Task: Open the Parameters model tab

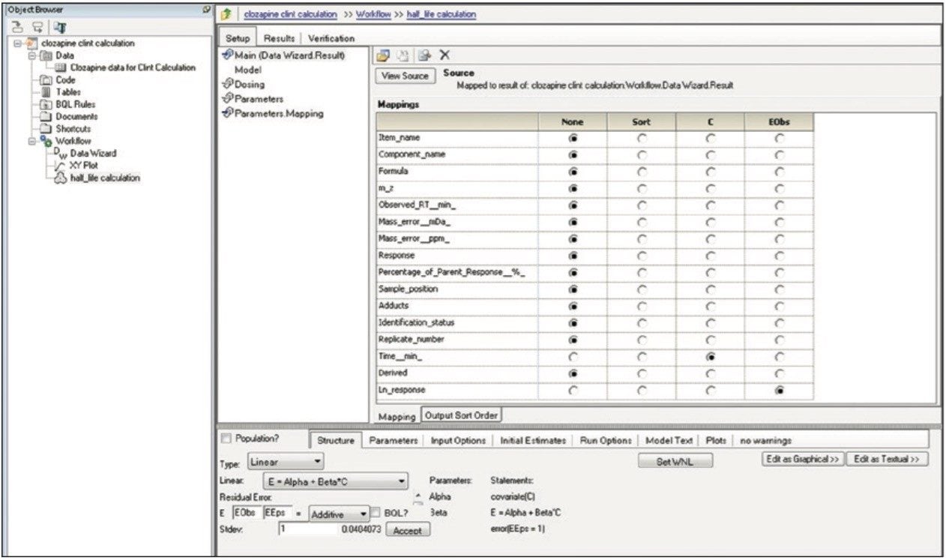Action: coord(393,441)
